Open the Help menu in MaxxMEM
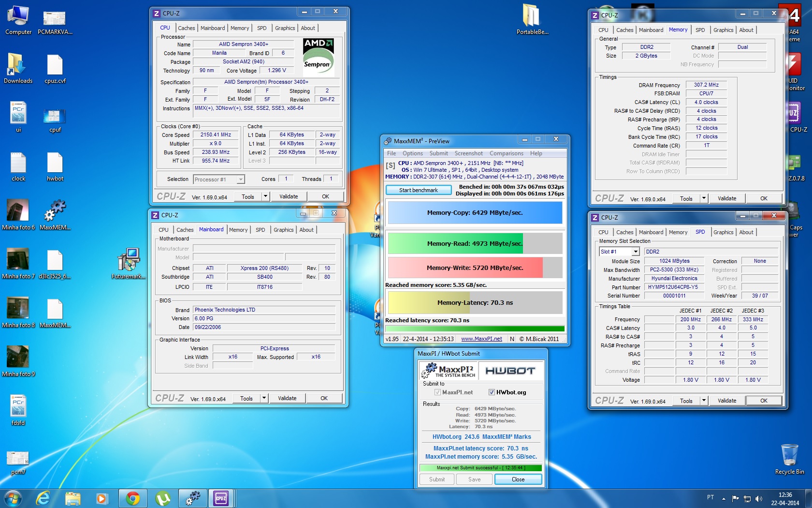 [x=536, y=153]
